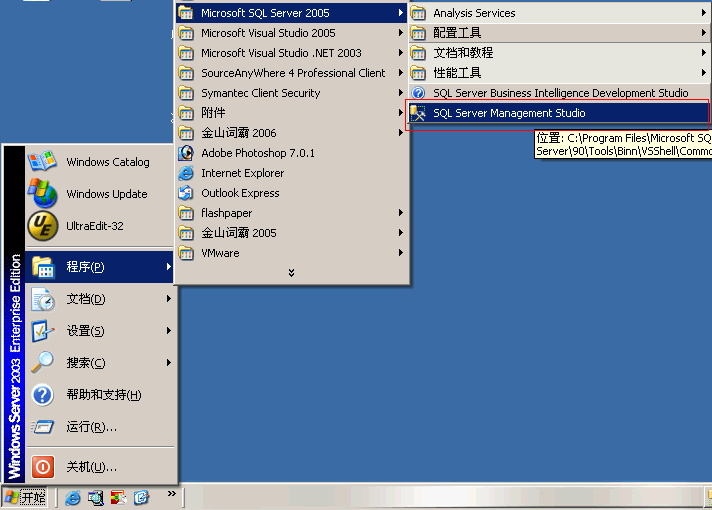Click the Internet Explorer icon in Programs menu
The image size is (712, 510).
186,173
